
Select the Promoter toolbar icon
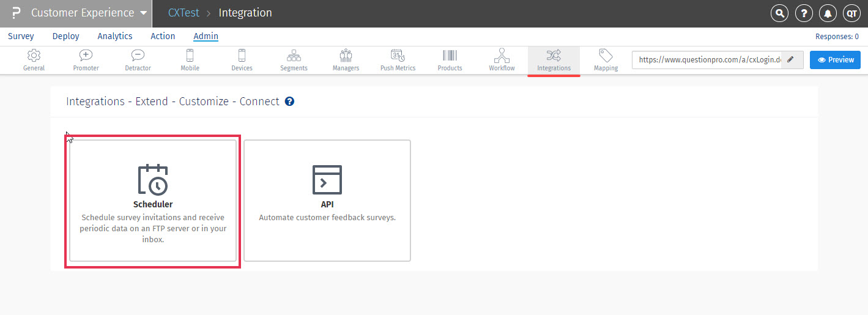(86, 56)
